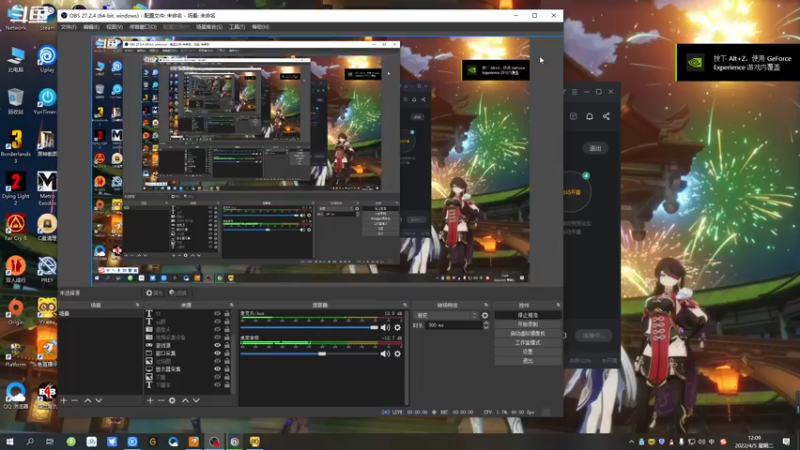Image resolution: width=800 pixels, height=450 pixels.
Task: Toggle lock of 游戏源 source
Action: [x=227, y=345]
